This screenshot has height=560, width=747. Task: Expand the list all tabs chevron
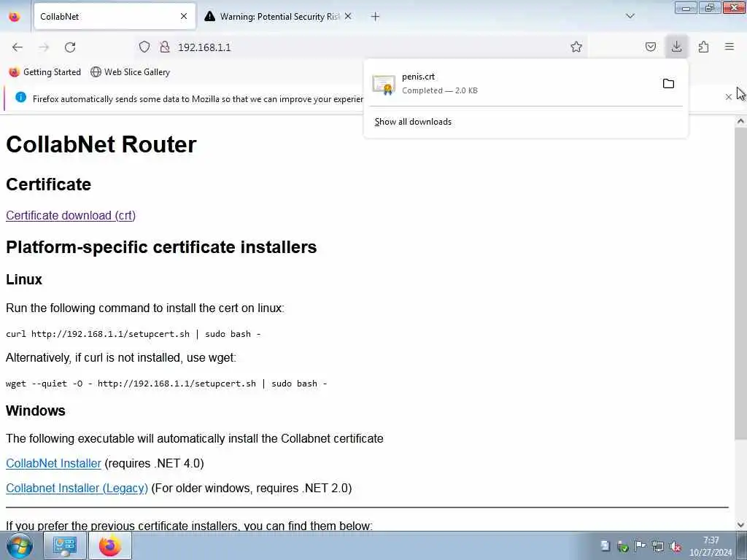[630, 17]
